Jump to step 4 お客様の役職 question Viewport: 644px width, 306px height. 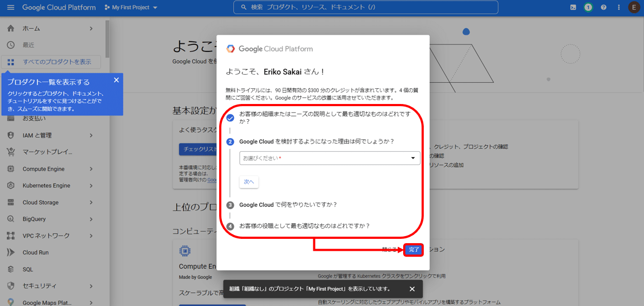(304, 226)
